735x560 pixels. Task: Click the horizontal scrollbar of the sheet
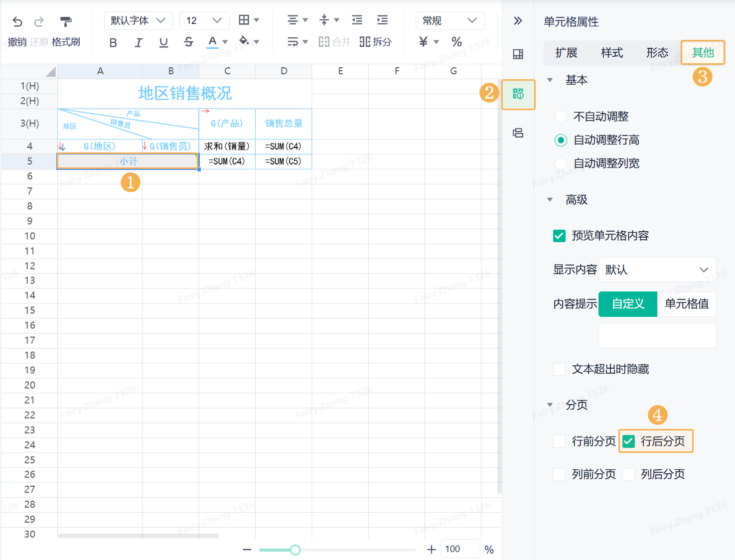(138, 536)
